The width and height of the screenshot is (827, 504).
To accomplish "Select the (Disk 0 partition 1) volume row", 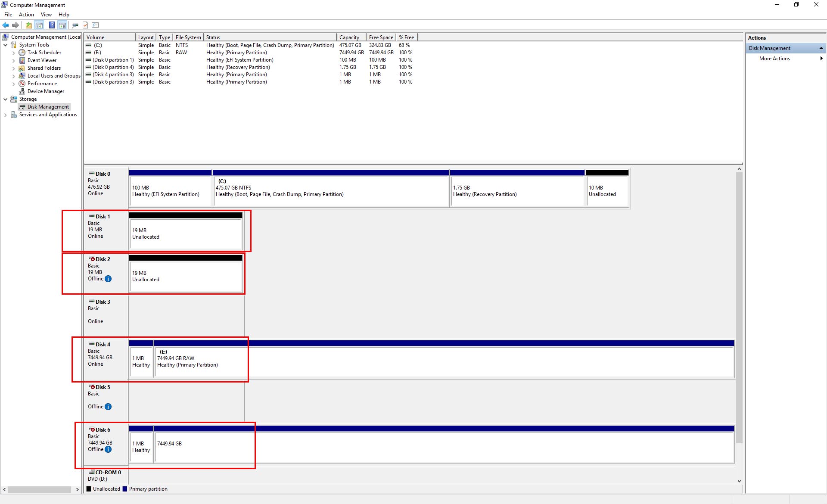I will pyautogui.click(x=250, y=60).
